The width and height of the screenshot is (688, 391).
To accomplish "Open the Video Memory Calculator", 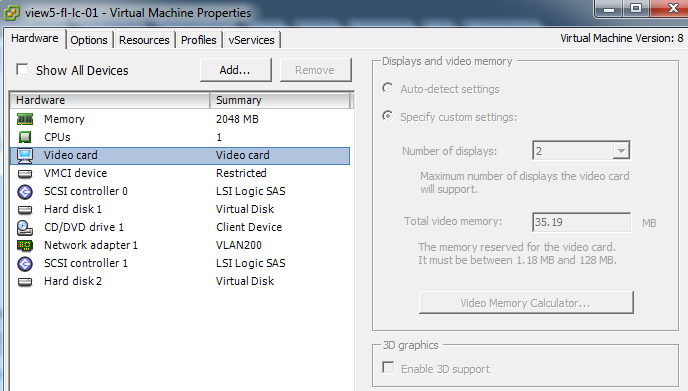I will tap(526, 302).
